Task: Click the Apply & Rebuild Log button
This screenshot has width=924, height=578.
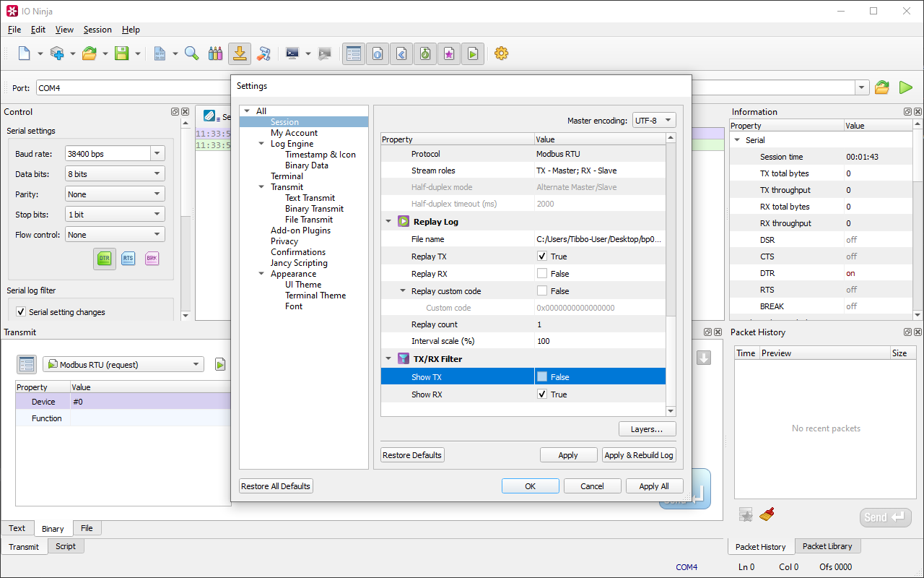Action: pos(639,455)
